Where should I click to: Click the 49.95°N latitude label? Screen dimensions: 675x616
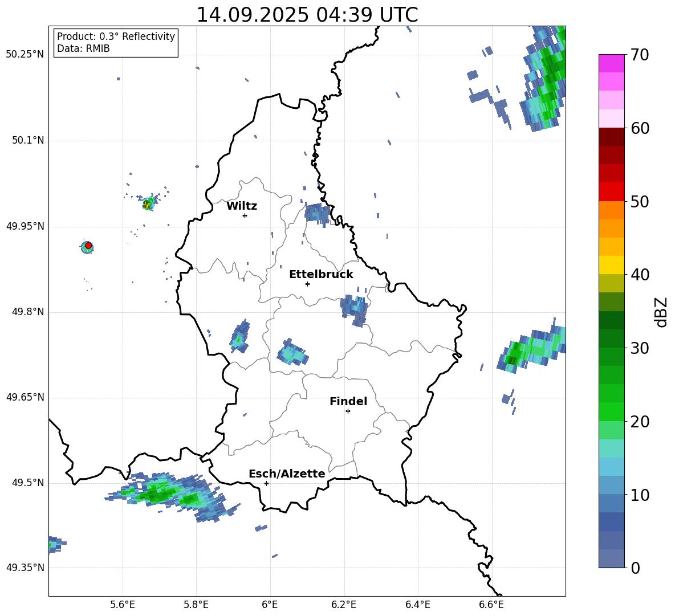click(x=25, y=226)
